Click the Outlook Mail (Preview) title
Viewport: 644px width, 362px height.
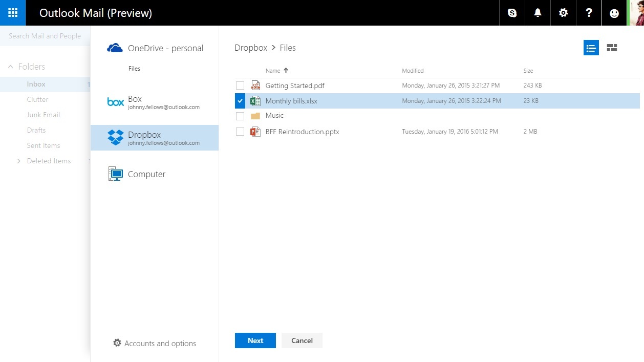(96, 13)
